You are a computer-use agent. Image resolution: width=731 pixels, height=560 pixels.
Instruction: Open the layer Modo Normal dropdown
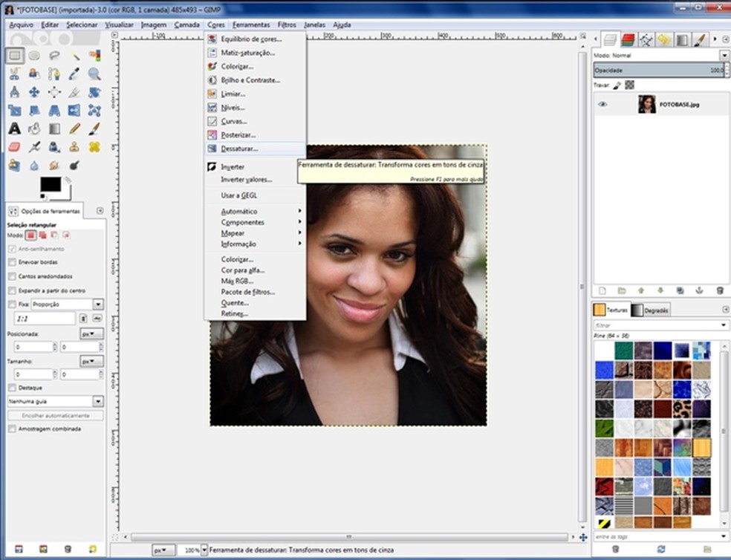point(724,56)
